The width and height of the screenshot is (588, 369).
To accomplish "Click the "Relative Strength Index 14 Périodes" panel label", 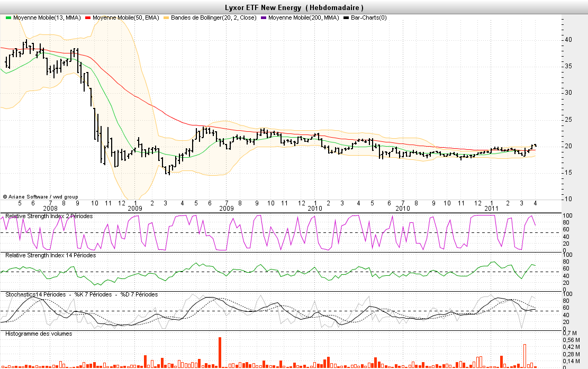I will [51, 255].
